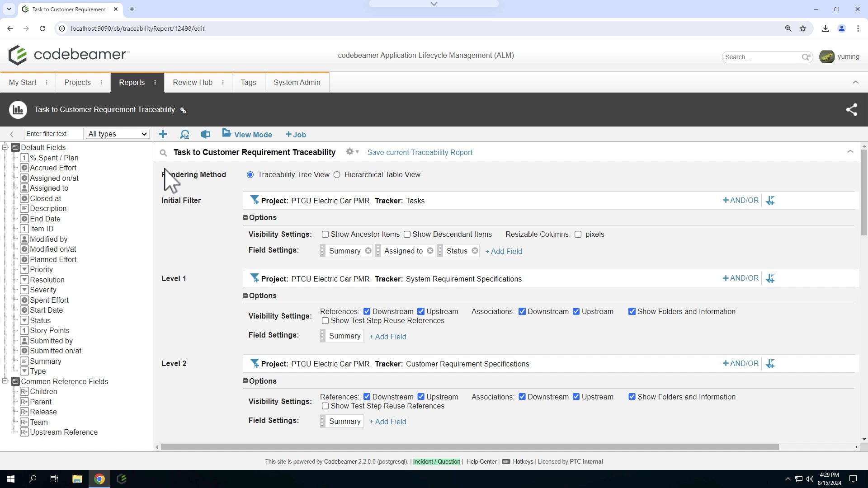
Task: Remove the Assigned to field chip
Action: (430, 251)
